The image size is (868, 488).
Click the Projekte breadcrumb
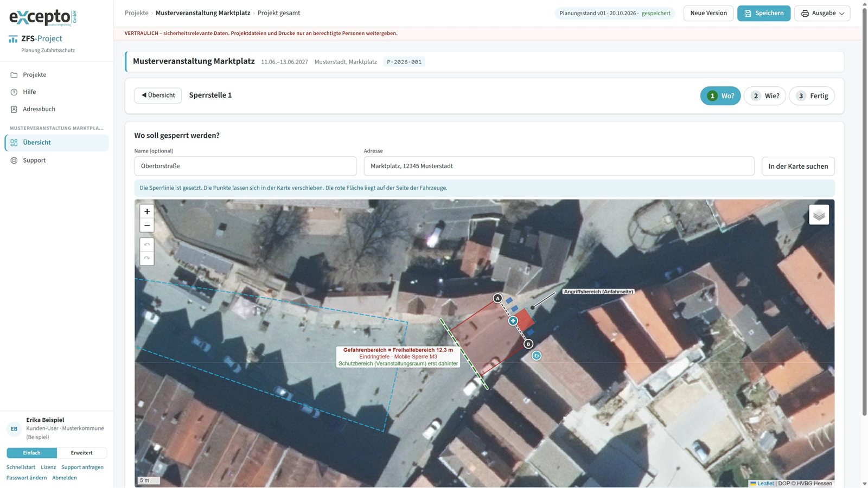pos(137,13)
